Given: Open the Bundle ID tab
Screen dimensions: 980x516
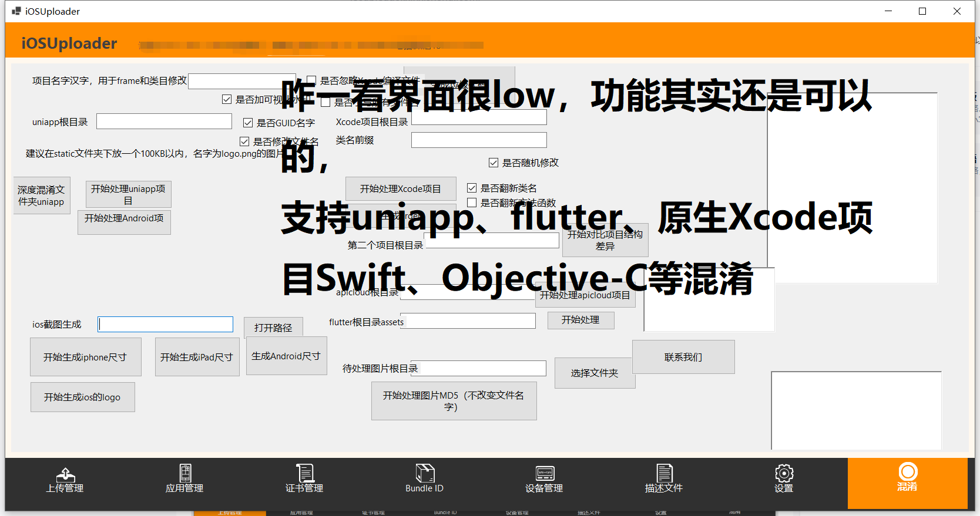Looking at the screenshot, I should point(424,480).
